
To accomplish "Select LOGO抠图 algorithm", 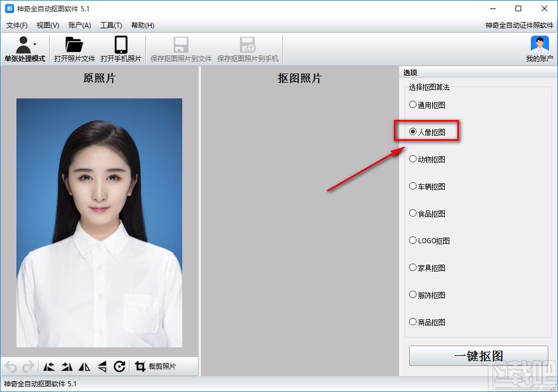I will tap(429, 241).
